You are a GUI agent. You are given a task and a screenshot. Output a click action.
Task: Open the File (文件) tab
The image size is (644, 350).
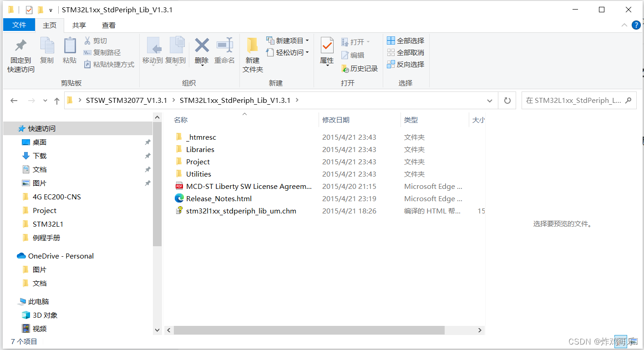19,25
